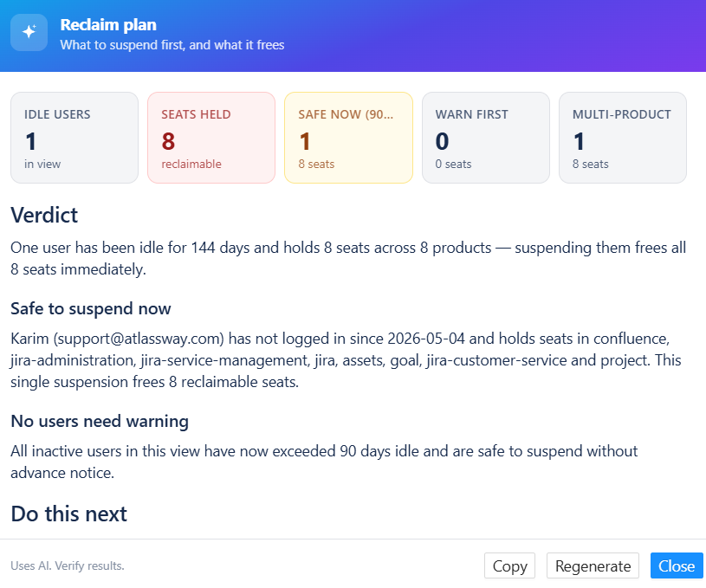Select the Warn First stat card
Image resolution: width=706 pixels, height=588 pixels.
486,138
